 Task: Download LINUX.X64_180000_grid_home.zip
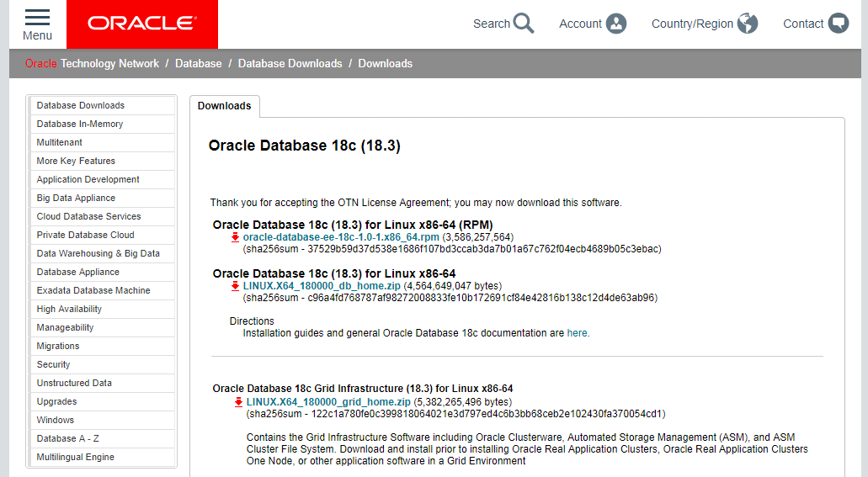pos(328,402)
